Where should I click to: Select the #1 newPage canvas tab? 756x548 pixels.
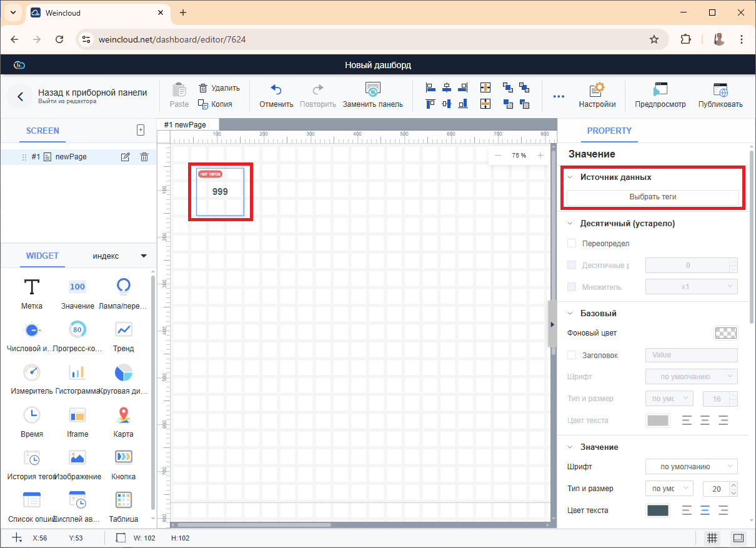coord(185,125)
